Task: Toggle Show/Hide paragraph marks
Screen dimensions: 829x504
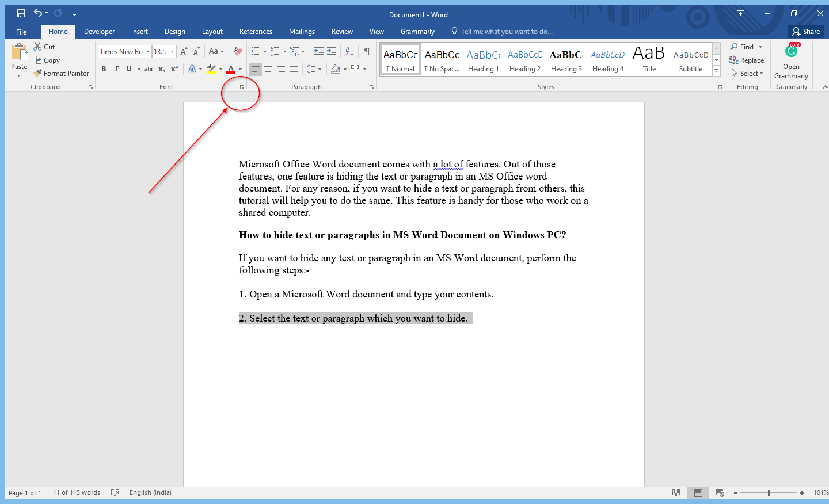Action: click(x=367, y=52)
